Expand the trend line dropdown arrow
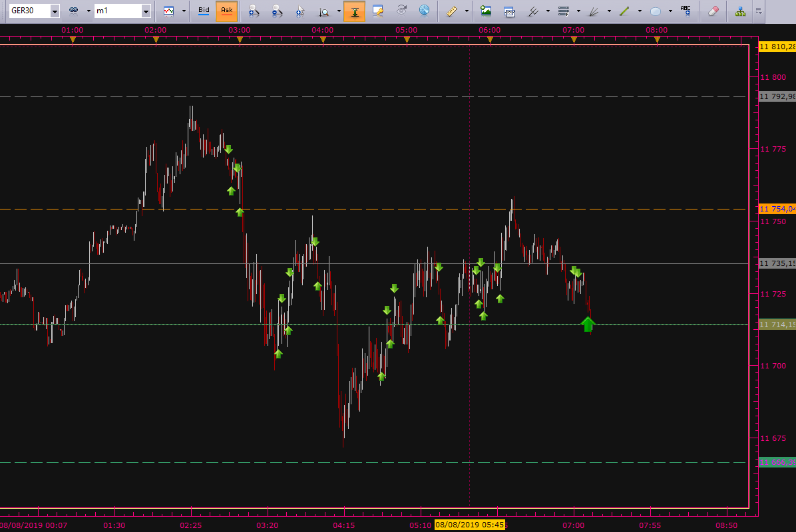The width and height of the screenshot is (796, 532). click(x=640, y=11)
